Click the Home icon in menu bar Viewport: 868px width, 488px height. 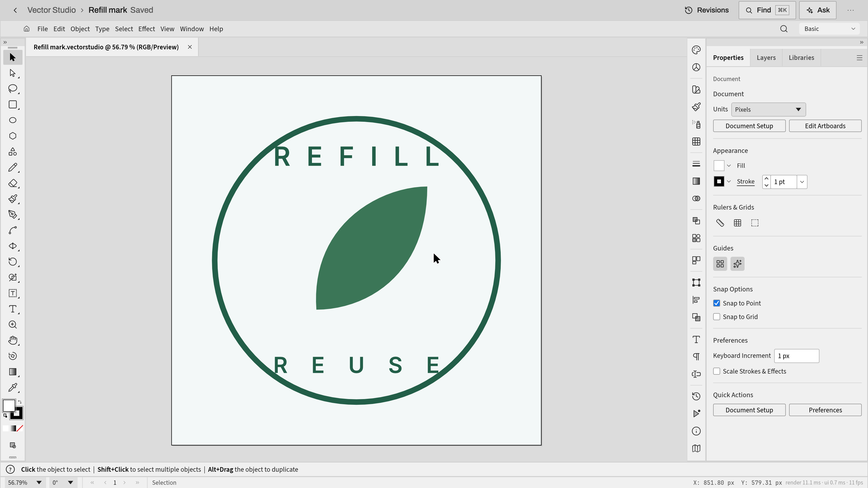(27, 29)
